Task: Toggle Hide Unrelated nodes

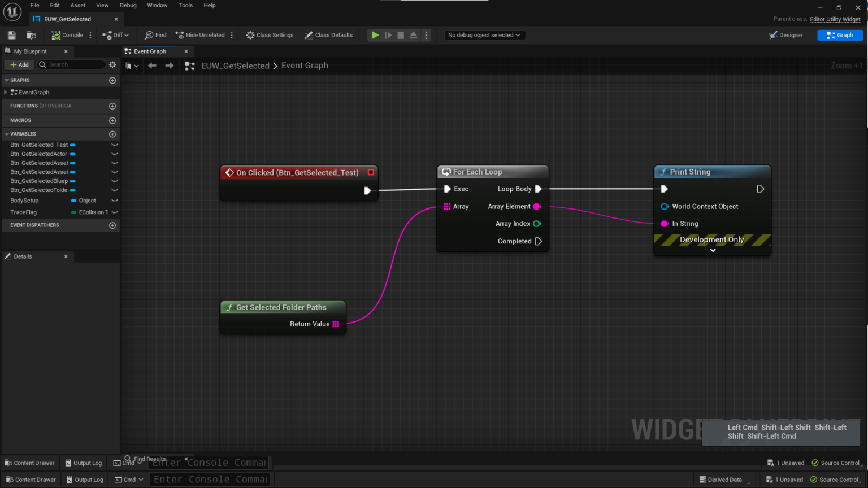Action: (x=200, y=35)
